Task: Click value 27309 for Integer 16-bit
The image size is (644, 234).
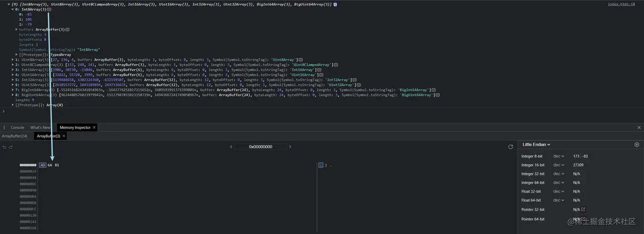Action: tap(578, 165)
